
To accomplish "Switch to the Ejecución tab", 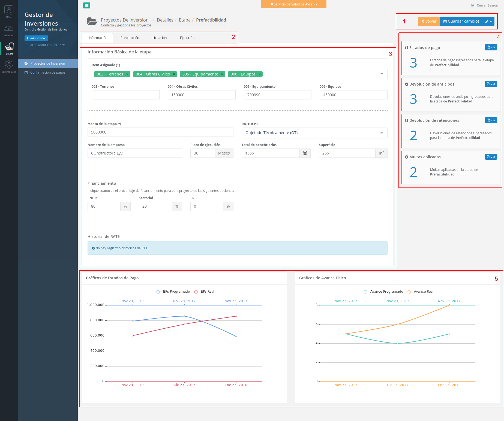I will click(187, 38).
